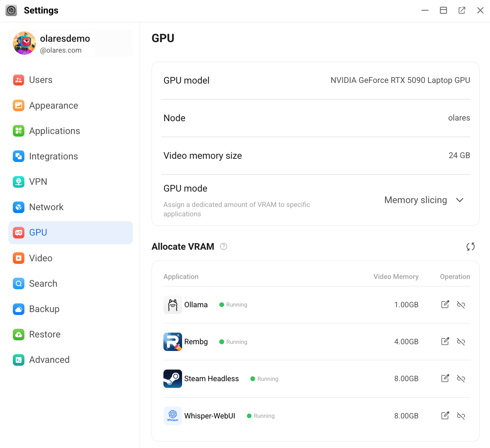The height and width of the screenshot is (448, 490).
Task: Click the Appearance sidebar icon
Action: tap(19, 105)
